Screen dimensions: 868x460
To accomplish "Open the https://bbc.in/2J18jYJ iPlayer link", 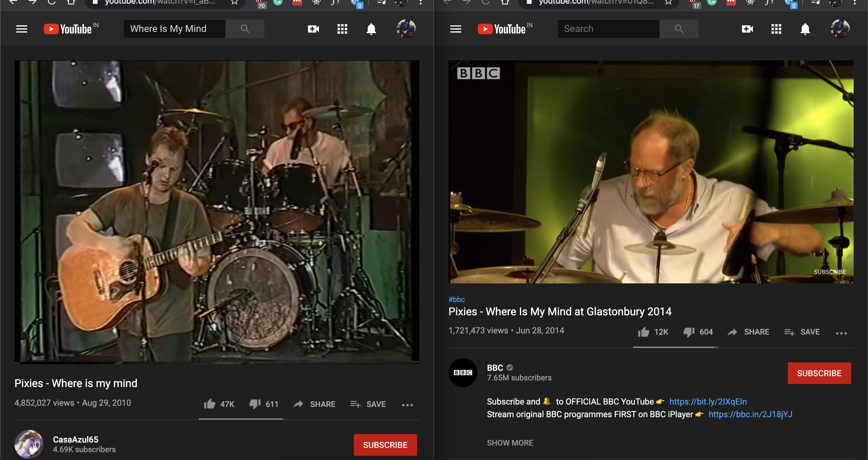I will coord(750,414).
